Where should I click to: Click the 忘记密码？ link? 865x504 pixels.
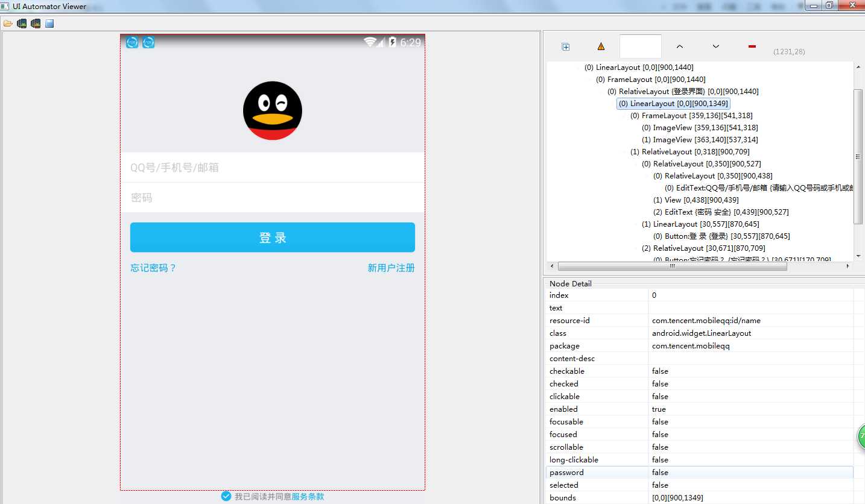(154, 268)
